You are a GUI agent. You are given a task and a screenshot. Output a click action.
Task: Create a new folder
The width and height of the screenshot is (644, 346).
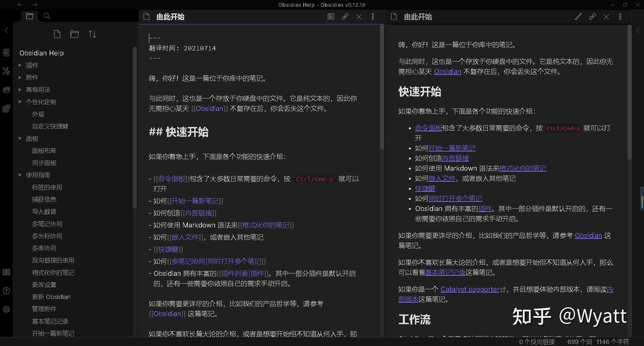74,34
